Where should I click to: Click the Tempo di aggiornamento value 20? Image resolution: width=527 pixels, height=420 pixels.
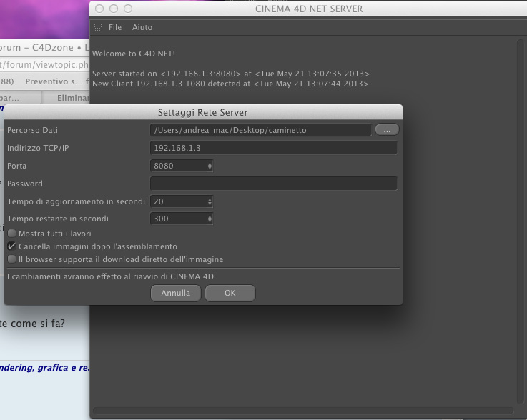[x=178, y=201]
